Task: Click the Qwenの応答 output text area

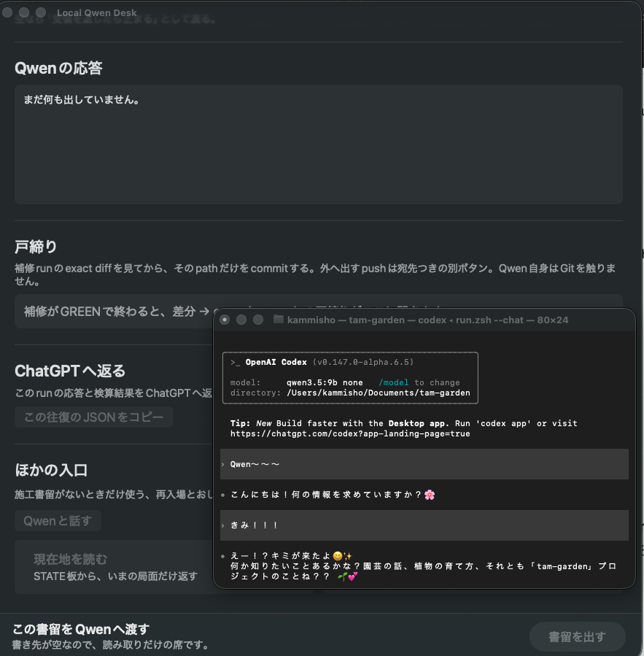Action: (319, 144)
